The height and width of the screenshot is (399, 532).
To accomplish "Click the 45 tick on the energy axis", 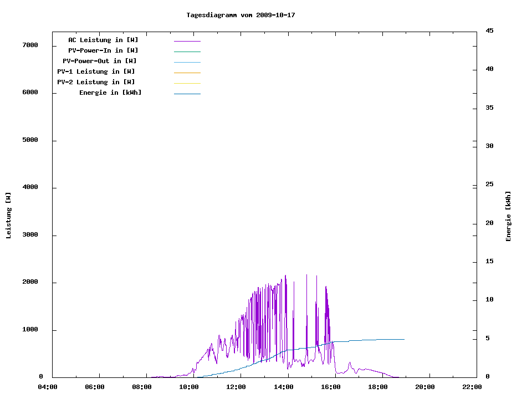I will click(x=489, y=30).
